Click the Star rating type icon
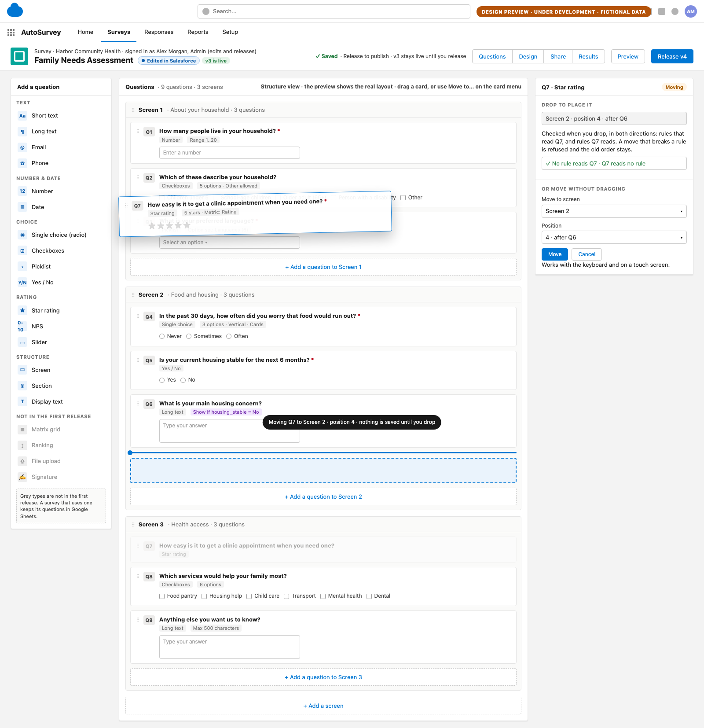Viewport: 704px width, 728px height. point(22,311)
